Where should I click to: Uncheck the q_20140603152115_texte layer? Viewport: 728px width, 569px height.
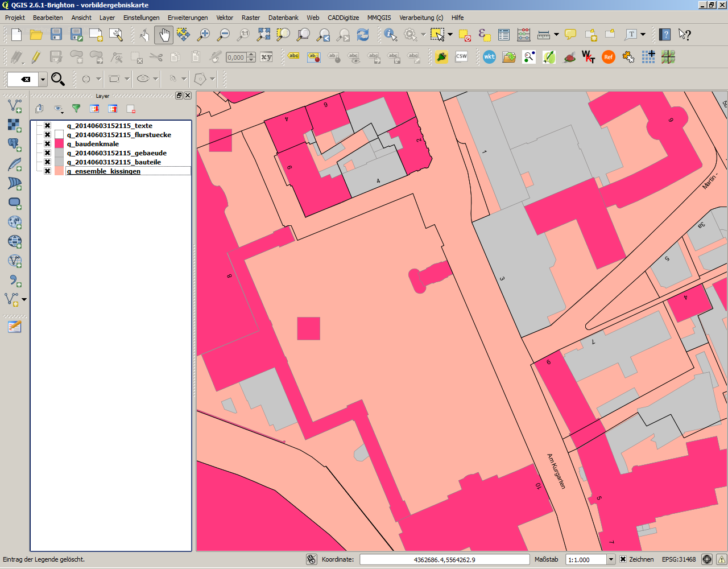pos(48,126)
